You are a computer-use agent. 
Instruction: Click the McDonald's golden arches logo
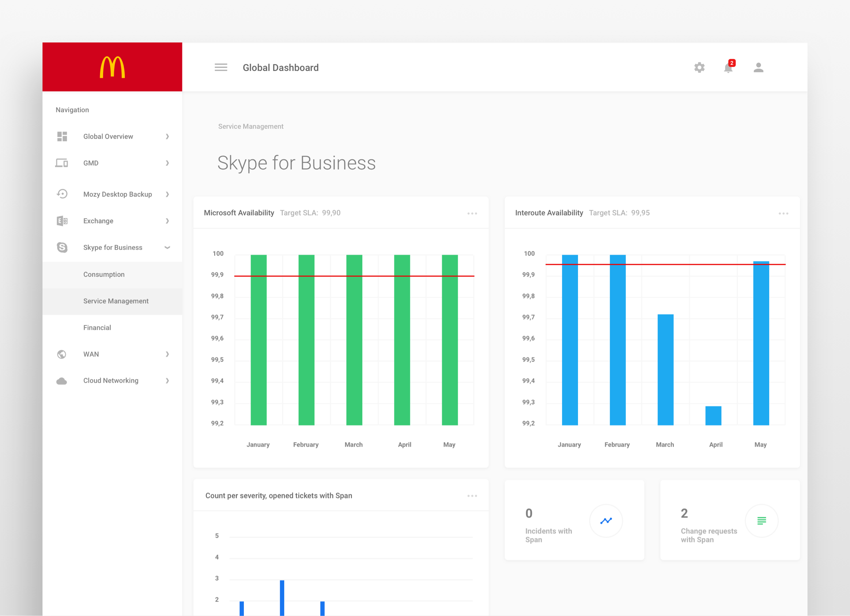point(112,67)
